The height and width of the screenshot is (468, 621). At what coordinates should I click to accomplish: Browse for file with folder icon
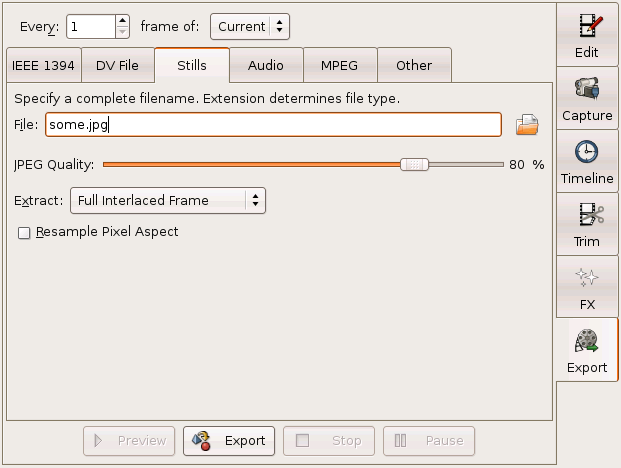tap(527, 125)
